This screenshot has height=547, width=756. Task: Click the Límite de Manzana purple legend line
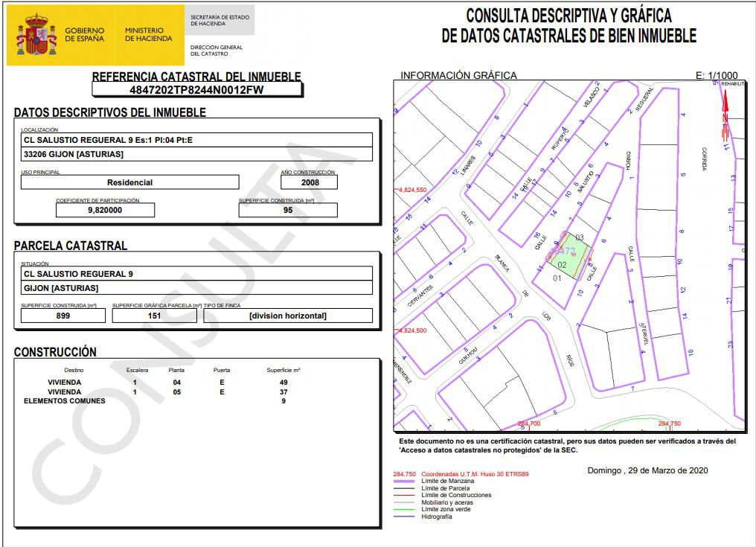pos(404,482)
